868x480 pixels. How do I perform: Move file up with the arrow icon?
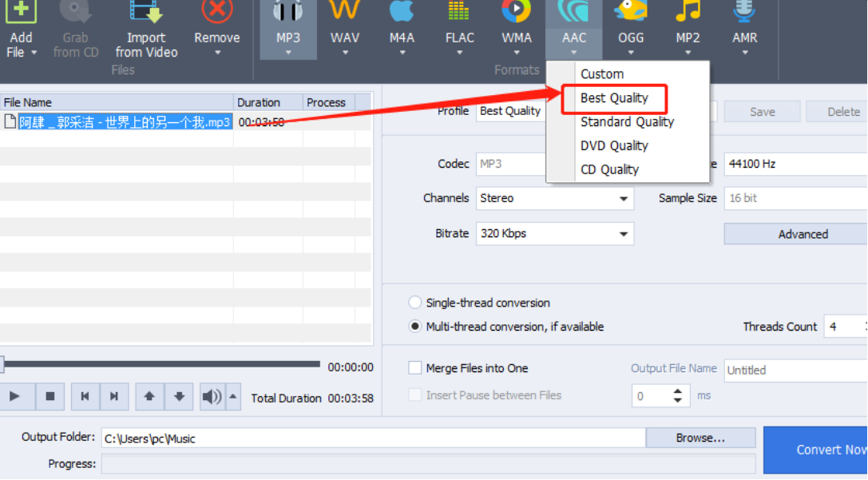pos(149,396)
